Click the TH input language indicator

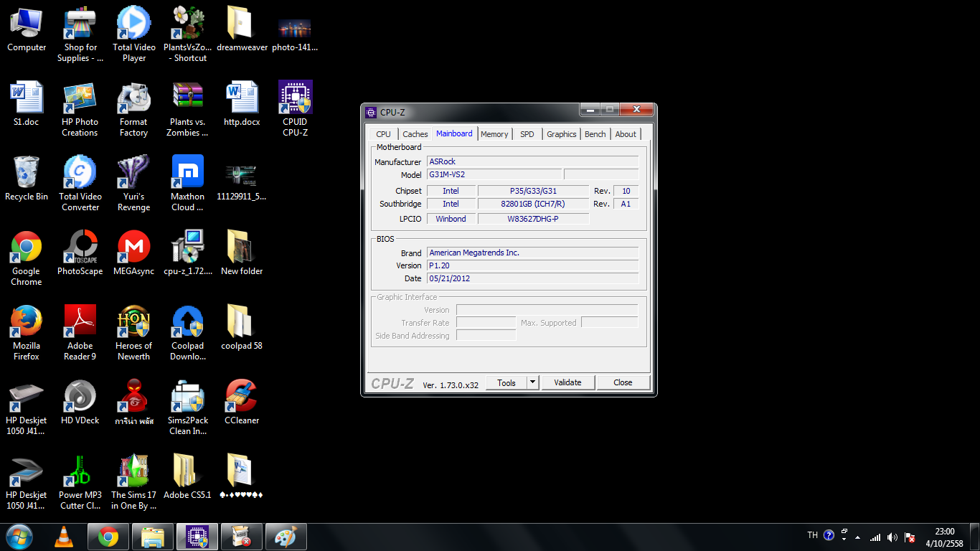[x=812, y=535]
